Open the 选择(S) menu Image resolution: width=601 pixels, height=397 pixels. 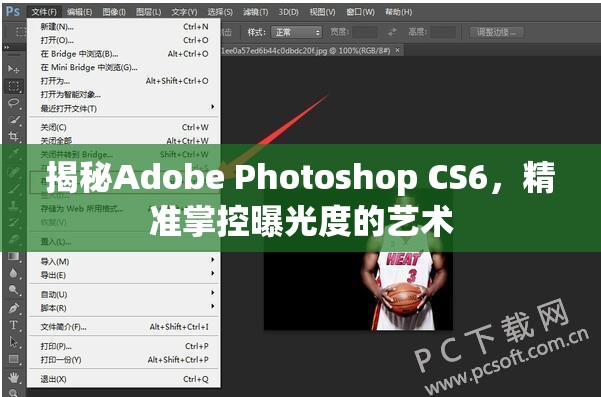[x=220, y=12]
